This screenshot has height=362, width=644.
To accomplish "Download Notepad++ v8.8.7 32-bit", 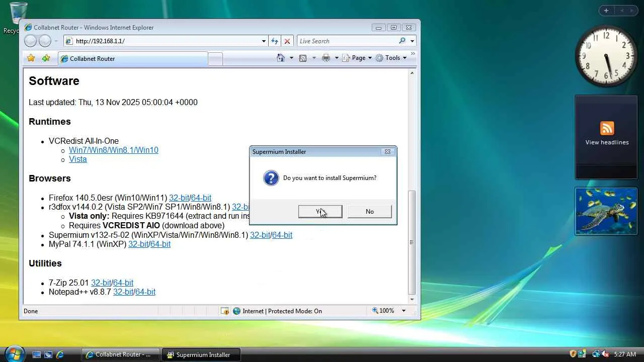I will [123, 292].
